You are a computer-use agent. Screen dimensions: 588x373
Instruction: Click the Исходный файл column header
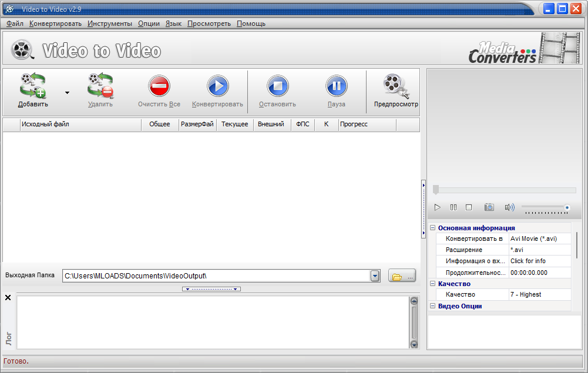(x=80, y=125)
